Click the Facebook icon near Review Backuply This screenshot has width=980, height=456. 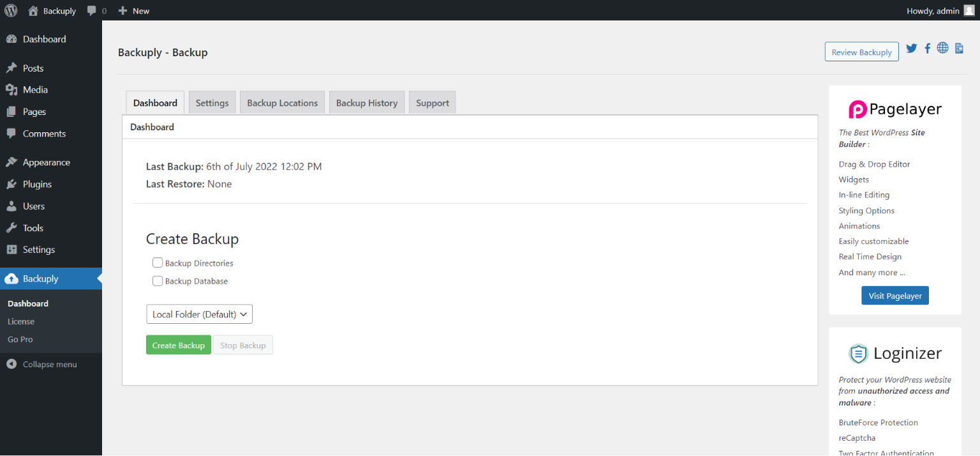click(x=927, y=48)
